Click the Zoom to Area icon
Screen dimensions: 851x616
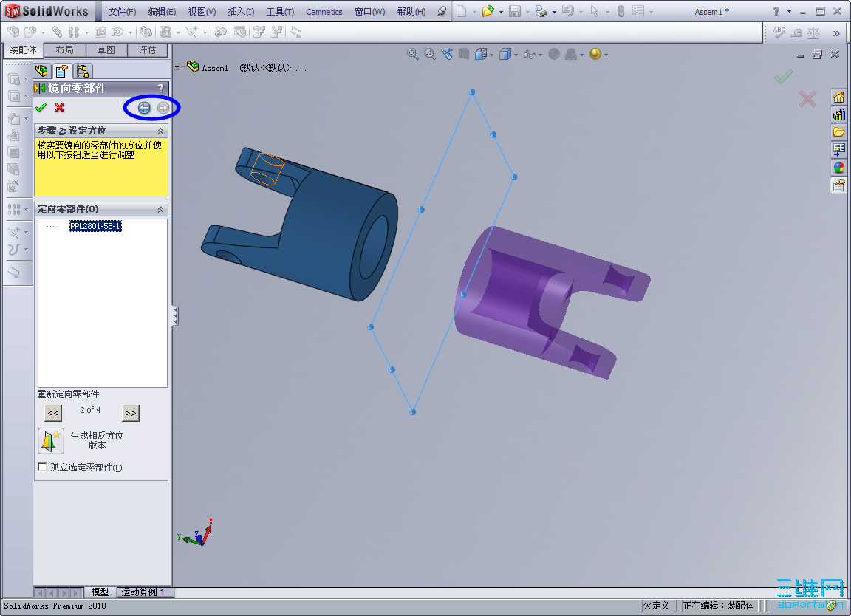(x=430, y=54)
